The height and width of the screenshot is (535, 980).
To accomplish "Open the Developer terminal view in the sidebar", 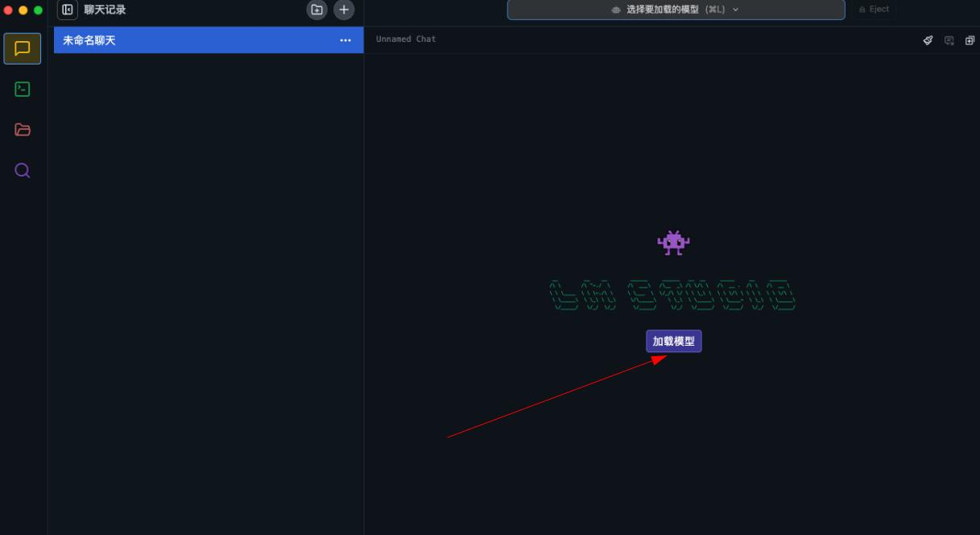I will click(x=23, y=89).
